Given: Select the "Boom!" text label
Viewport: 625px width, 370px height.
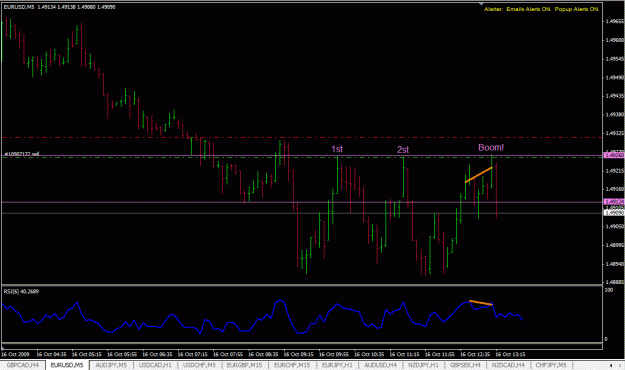Looking at the screenshot, I should click(491, 148).
